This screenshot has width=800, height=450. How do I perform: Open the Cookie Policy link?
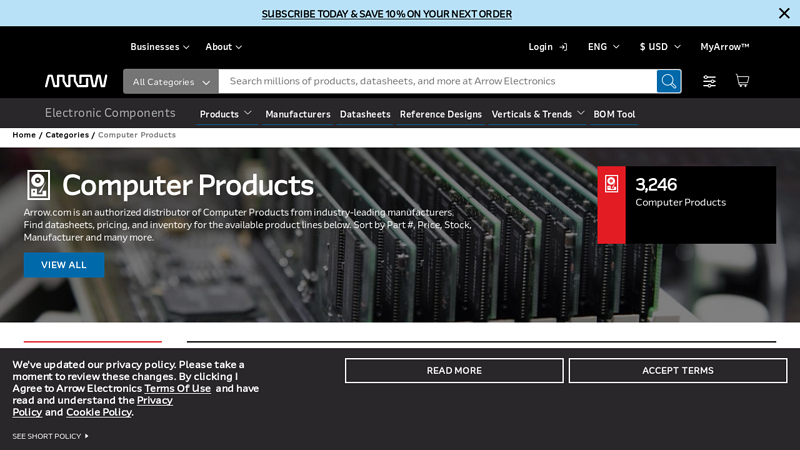point(99,412)
